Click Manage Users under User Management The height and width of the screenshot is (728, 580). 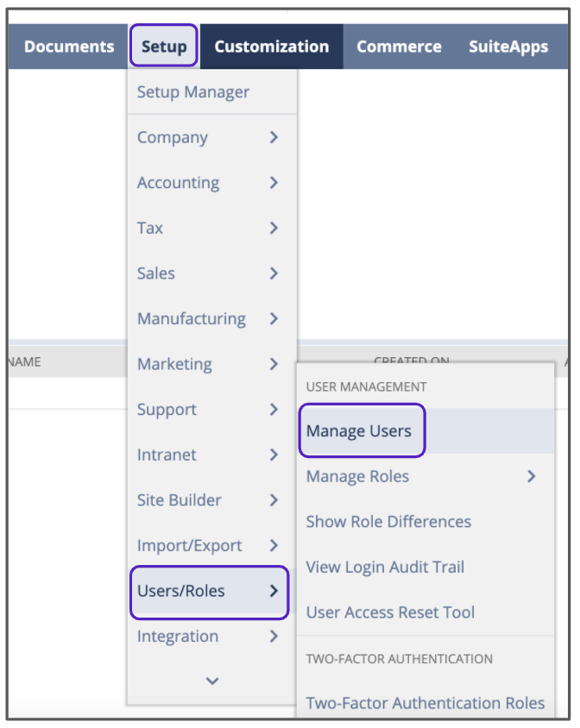pyautogui.click(x=358, y=431)
